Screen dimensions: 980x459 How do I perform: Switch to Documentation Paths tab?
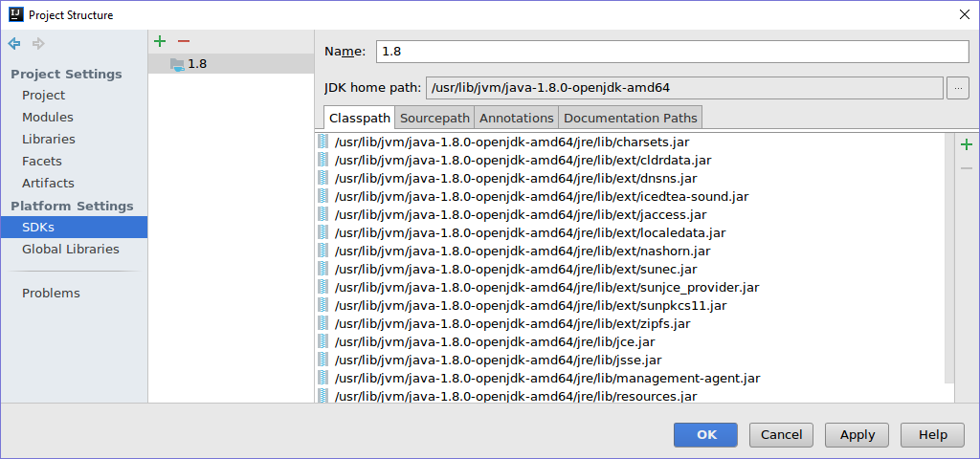630,118
